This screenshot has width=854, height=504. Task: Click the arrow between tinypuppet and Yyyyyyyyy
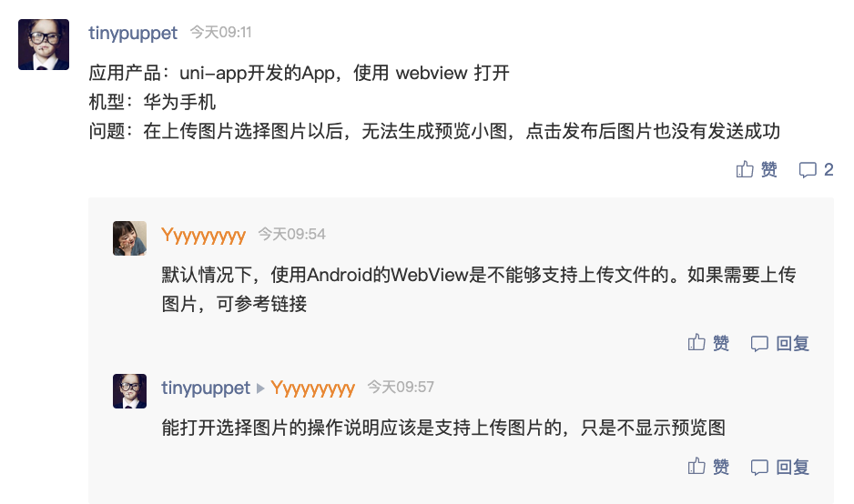(x=260, y=388)
